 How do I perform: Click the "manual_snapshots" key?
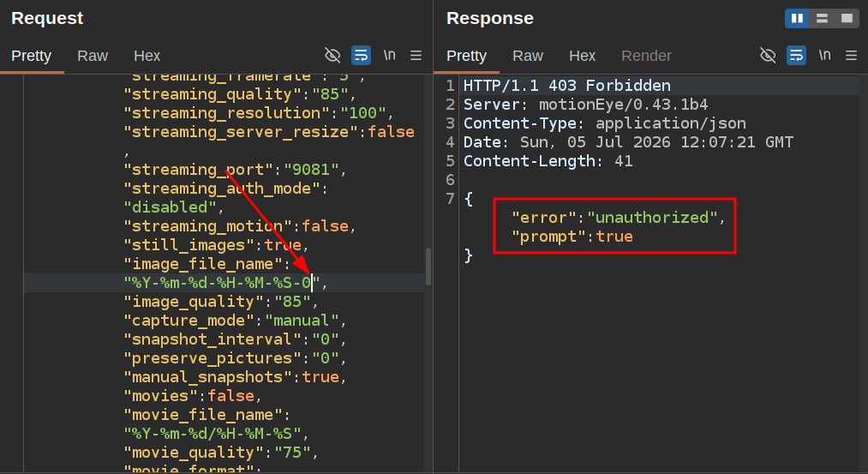coord(207,376)
